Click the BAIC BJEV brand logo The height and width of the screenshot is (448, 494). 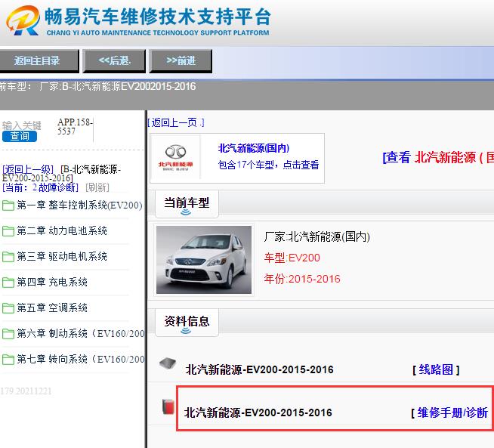pos(175,158)
